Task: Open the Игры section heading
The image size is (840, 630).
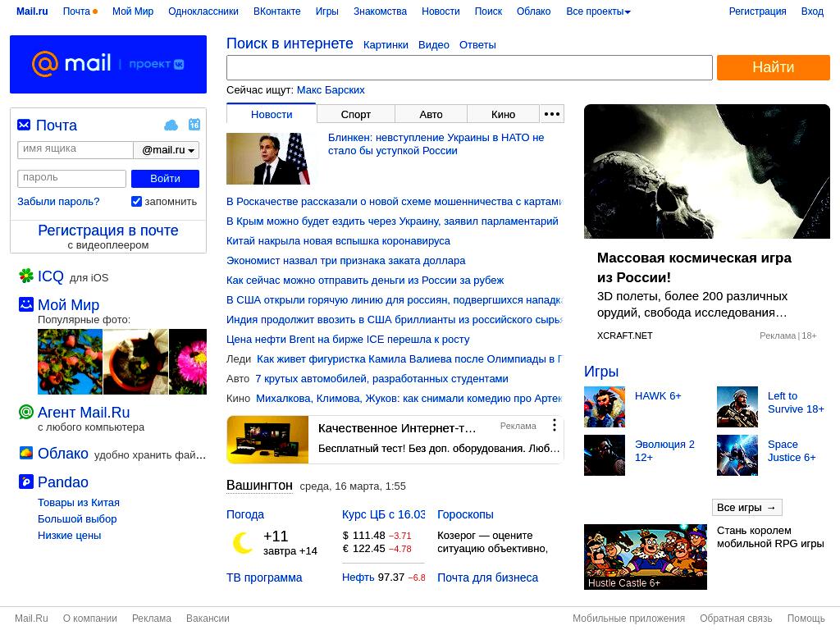Action: click(601, 372)
